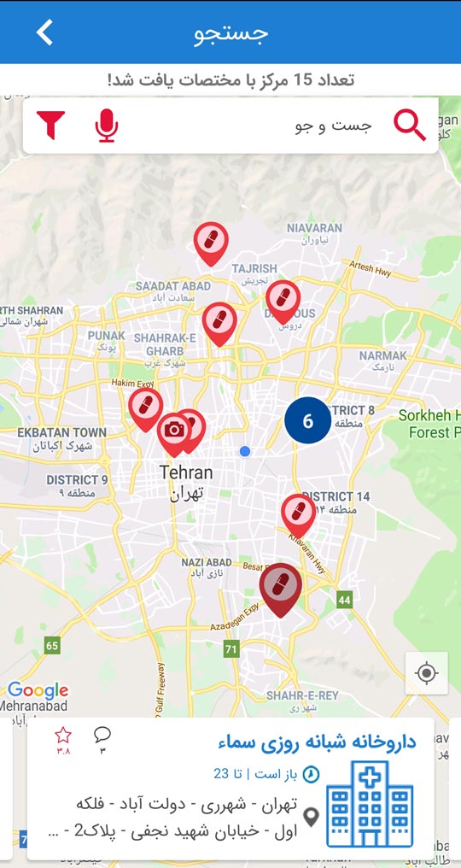Tap the dark red selected pharmacy pin
The width and height of the screenshot is (461, 868).
pos(281,589)
